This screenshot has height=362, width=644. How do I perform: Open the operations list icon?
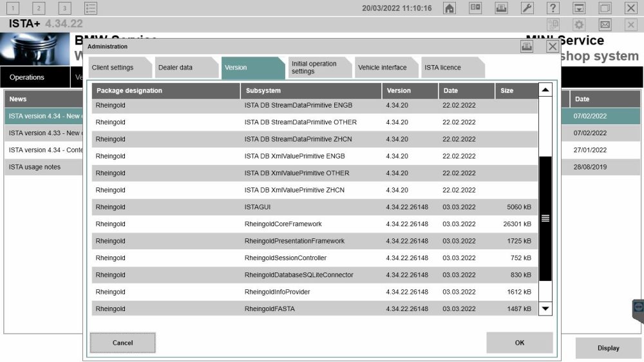(90, 8)
